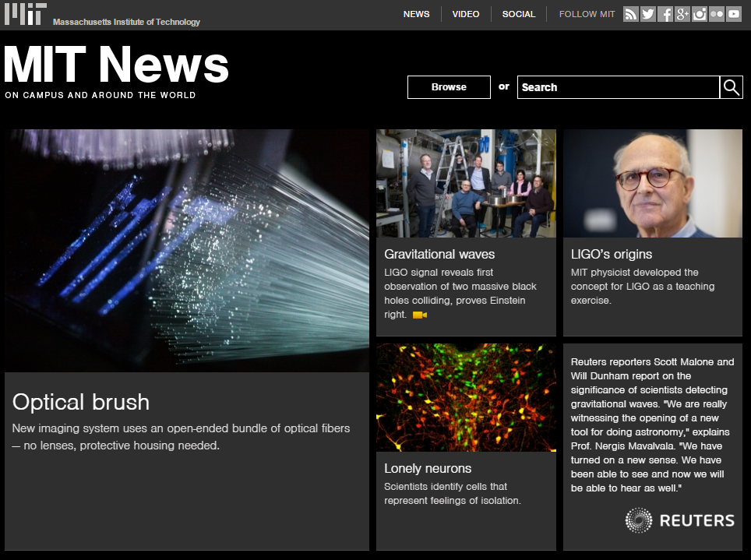
Task: Click the MIT logo in top-left
Action: coord(25,14)
